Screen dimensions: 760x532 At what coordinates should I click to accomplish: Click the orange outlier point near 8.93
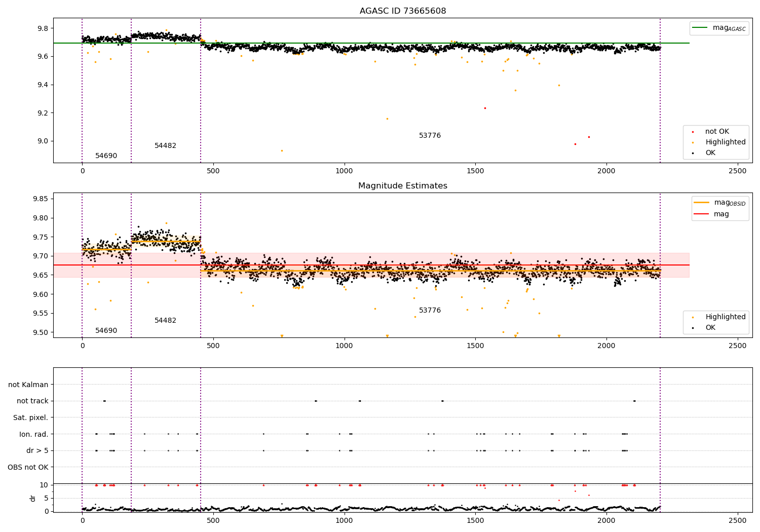point(282,150)
